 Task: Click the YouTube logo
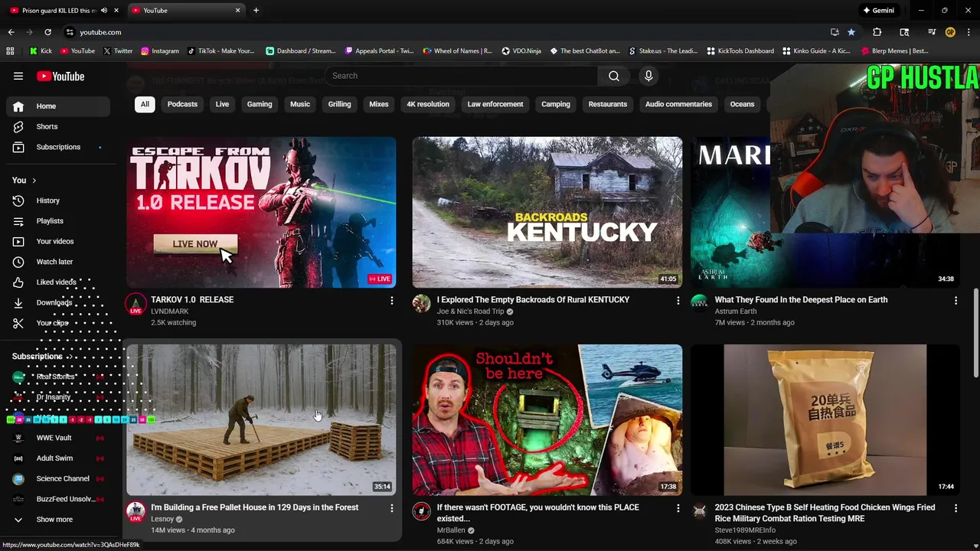[60, 76]
